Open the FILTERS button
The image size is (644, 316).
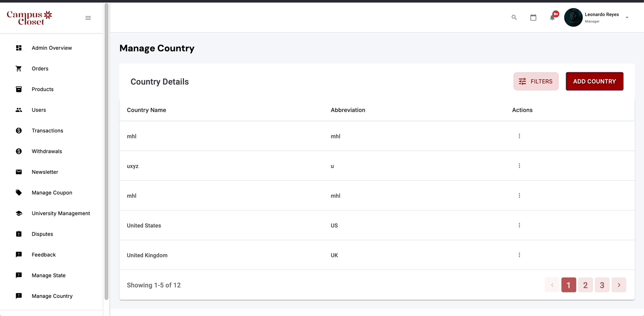click(536, 81)
